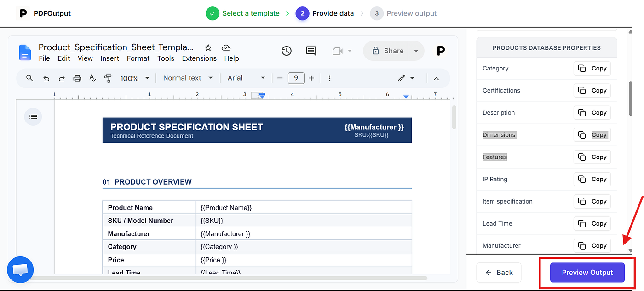This screenshot has width=644, height=291.
Task: Copy the Dimensions property
Action: tap(592, 135)
